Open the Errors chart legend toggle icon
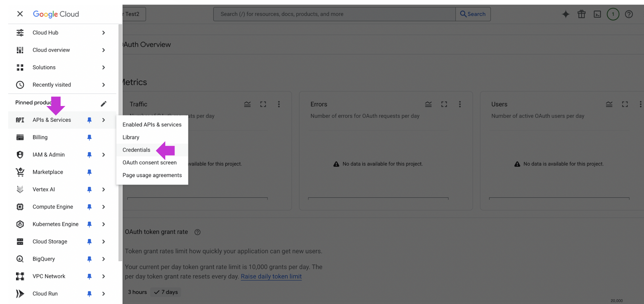 pos(428,104)
